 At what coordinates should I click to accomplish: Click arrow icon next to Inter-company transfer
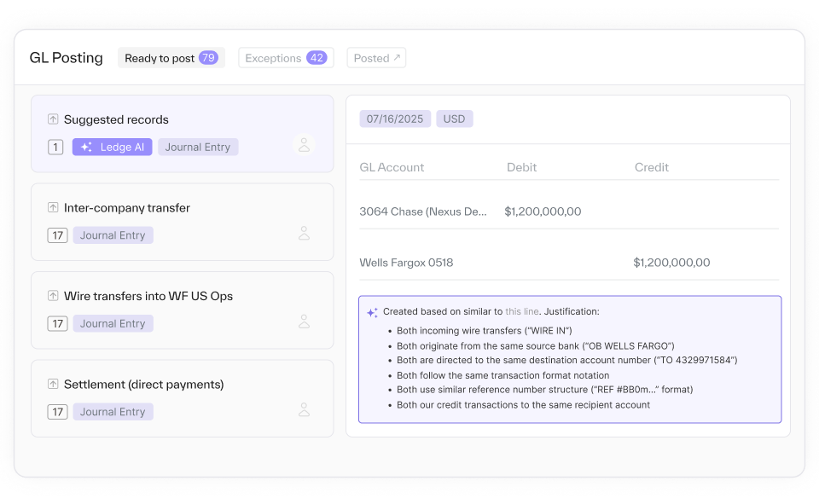53,208
